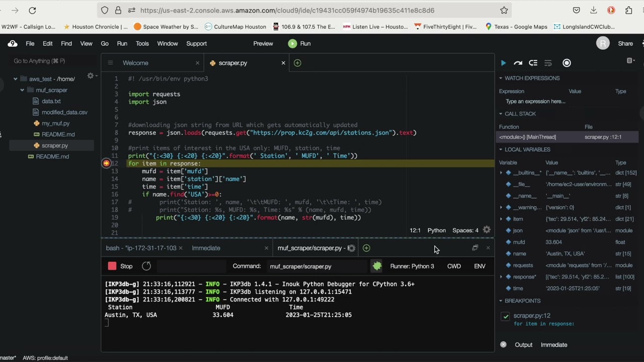
Task: Collapse the Local Variables section
Action: [501, 149]
